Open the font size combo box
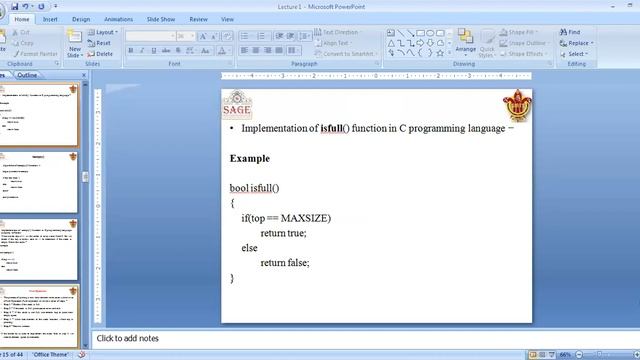 [186, 36]
